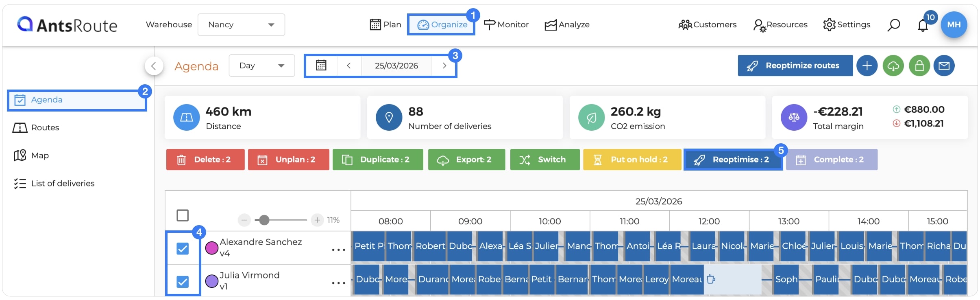This screenshot has height=300, width=980.
Task: Click the CO2 emission leaf icon
Action: point(592,117)
